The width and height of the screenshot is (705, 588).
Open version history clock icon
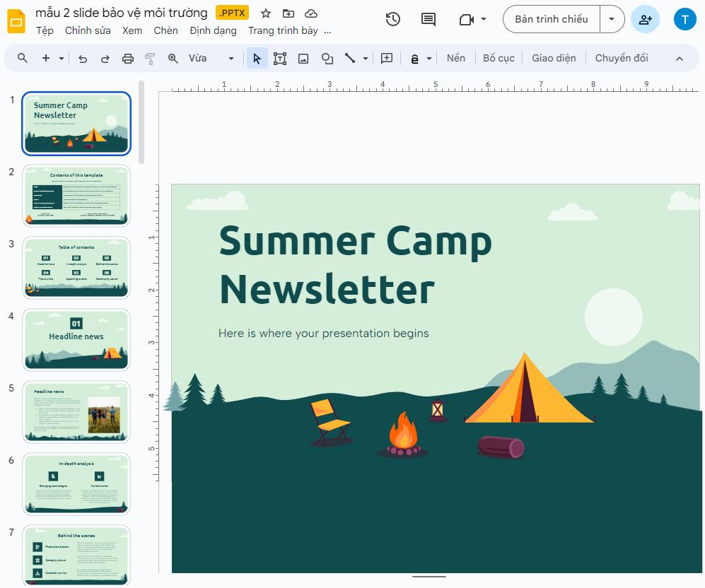coord(393,19)
